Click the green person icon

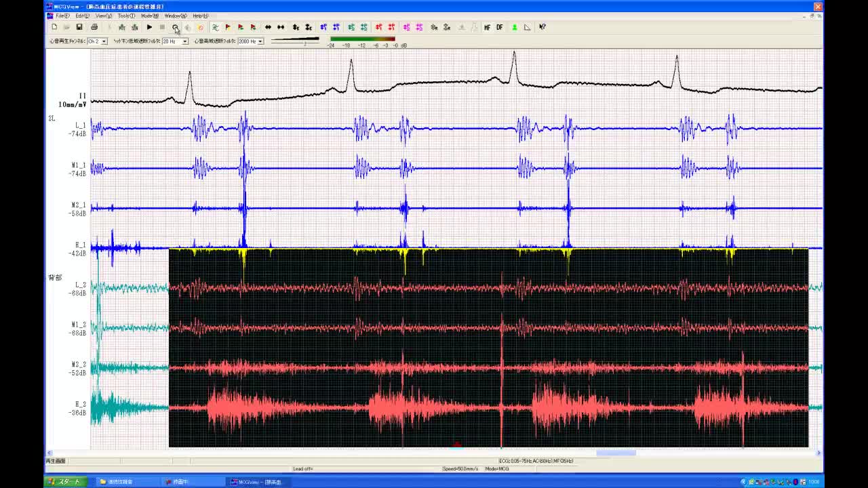(x=514, y=27)
